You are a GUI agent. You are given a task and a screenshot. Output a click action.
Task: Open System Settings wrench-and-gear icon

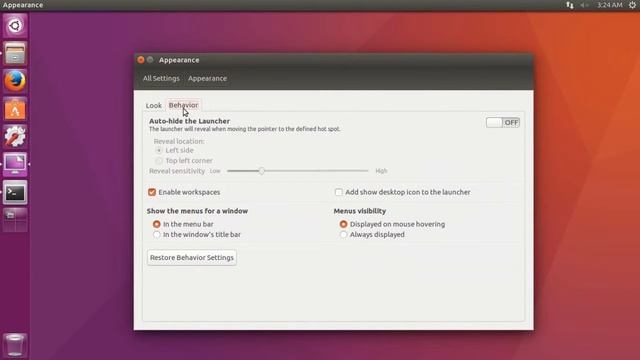[15, 136]
